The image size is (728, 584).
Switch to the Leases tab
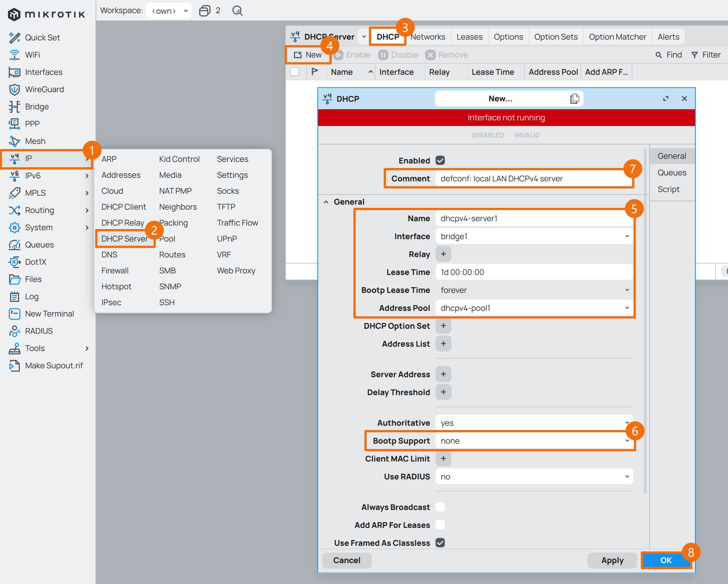[x=469, y=37]
